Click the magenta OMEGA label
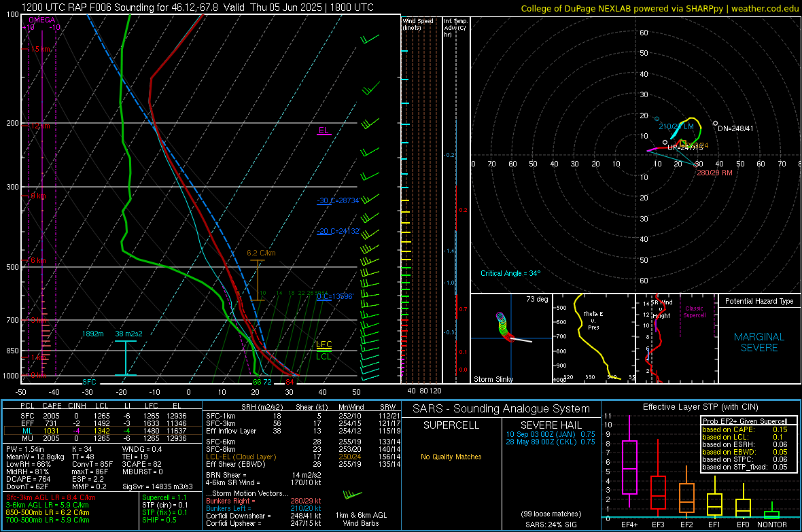This screenshot has height=532, width=802. tap(41, 20)
